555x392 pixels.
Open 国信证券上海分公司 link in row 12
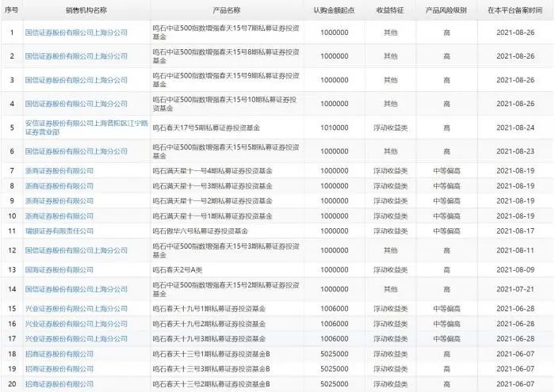76,250
